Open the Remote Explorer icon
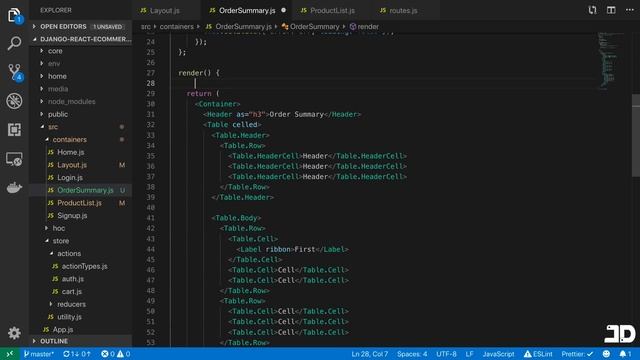Image resolution: width=640 pixels, height=360 pixels. (14, 159)
